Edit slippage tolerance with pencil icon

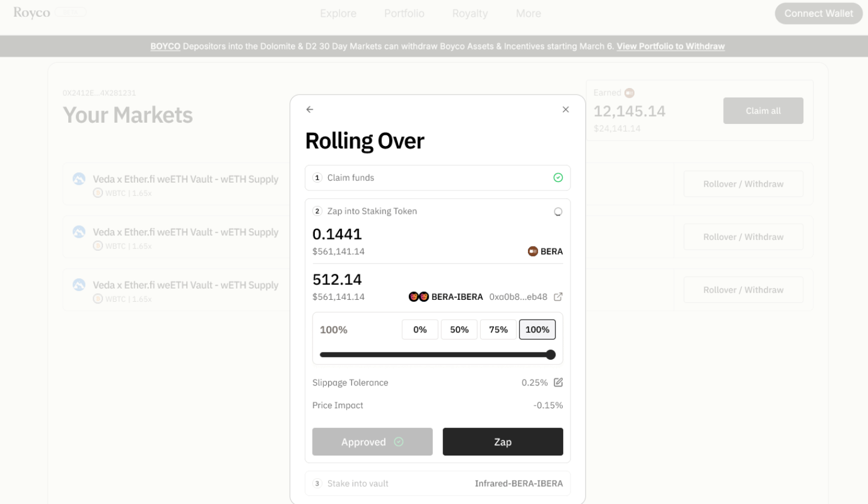point(558,382)
